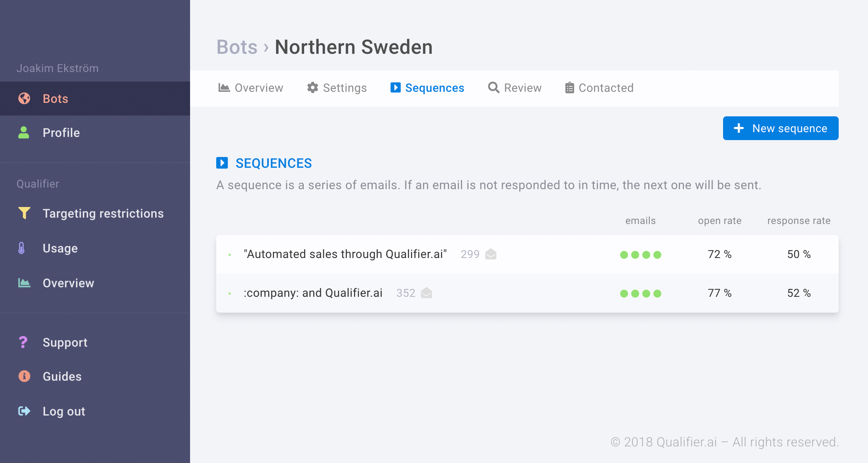The height and width of the screenshot is (463, 868).
Task: Click the open envelope icon beside 299
Action: [x=491, y=254]
